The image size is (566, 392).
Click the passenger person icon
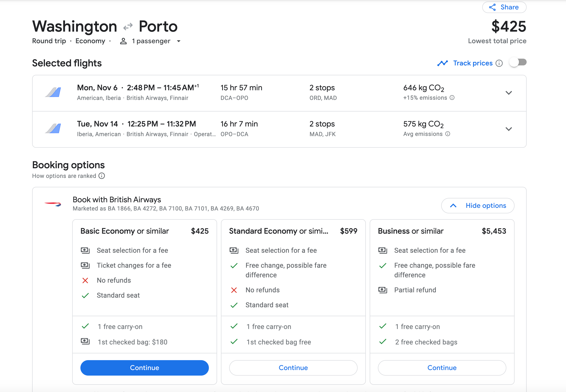pos(123,41)
